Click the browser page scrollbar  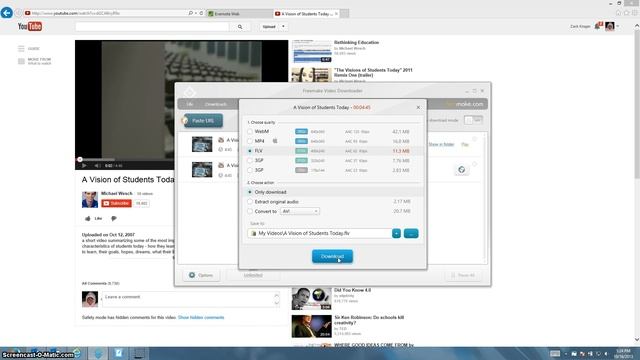pyautogui.click(x=637, y=104)
